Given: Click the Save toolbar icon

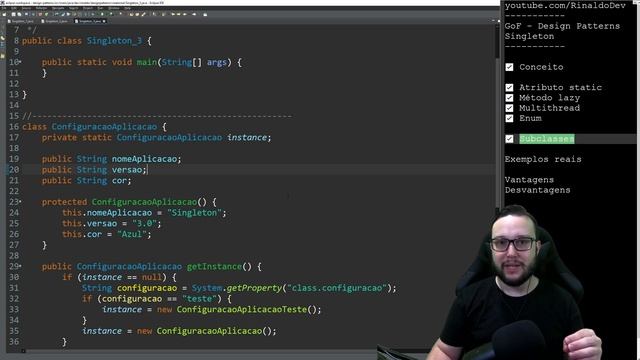Looking at the screenshot, I should coord(13,14).
